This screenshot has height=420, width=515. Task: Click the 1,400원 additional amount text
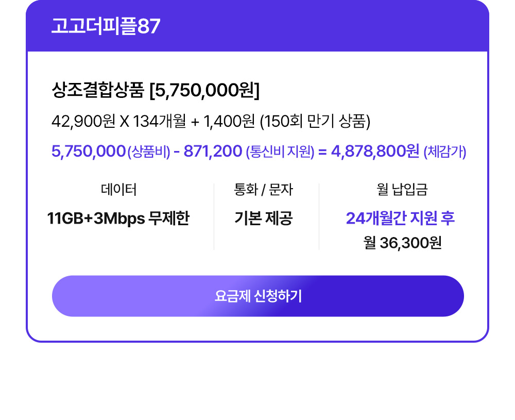point(229,121)
